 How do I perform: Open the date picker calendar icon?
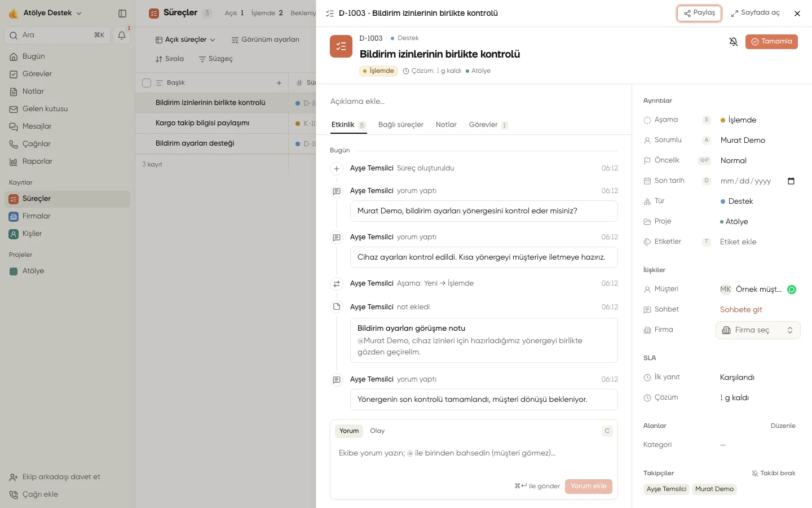[x=791, y=181]
